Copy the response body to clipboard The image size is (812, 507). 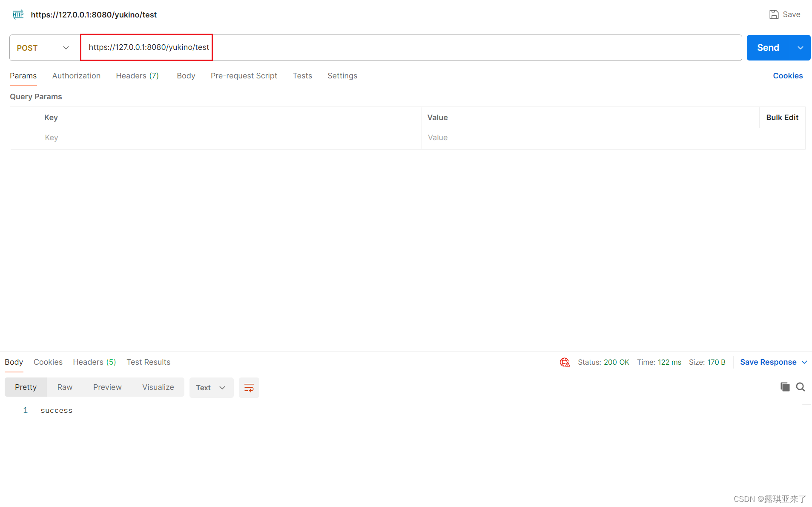click(x=785, y=387)
